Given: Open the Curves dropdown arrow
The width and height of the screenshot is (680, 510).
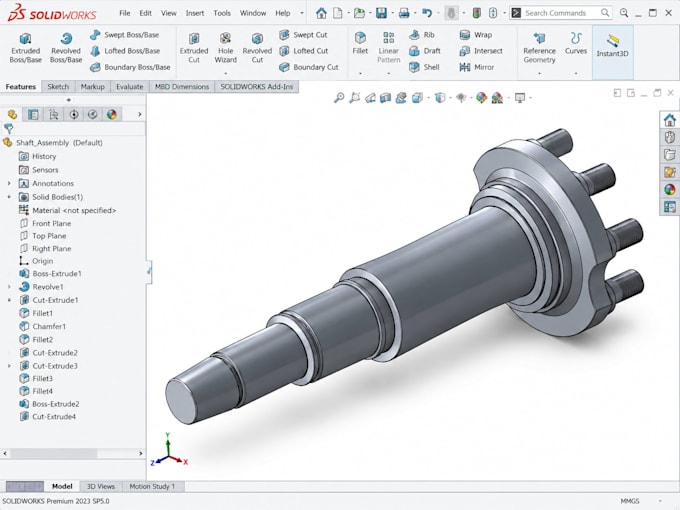Looking at the screenshot, I should [575, 74].
